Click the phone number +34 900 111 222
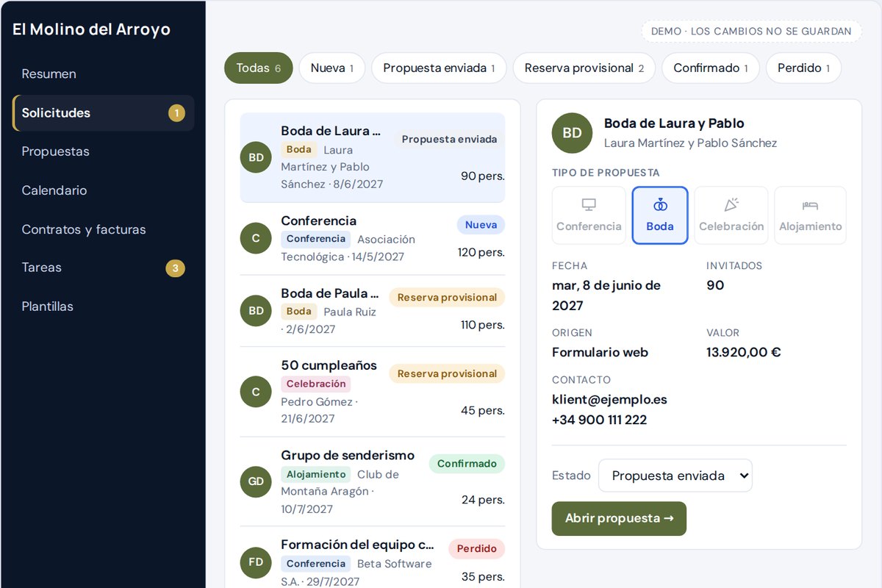Viewport: 882px width, 588px height. click(599, 420)
